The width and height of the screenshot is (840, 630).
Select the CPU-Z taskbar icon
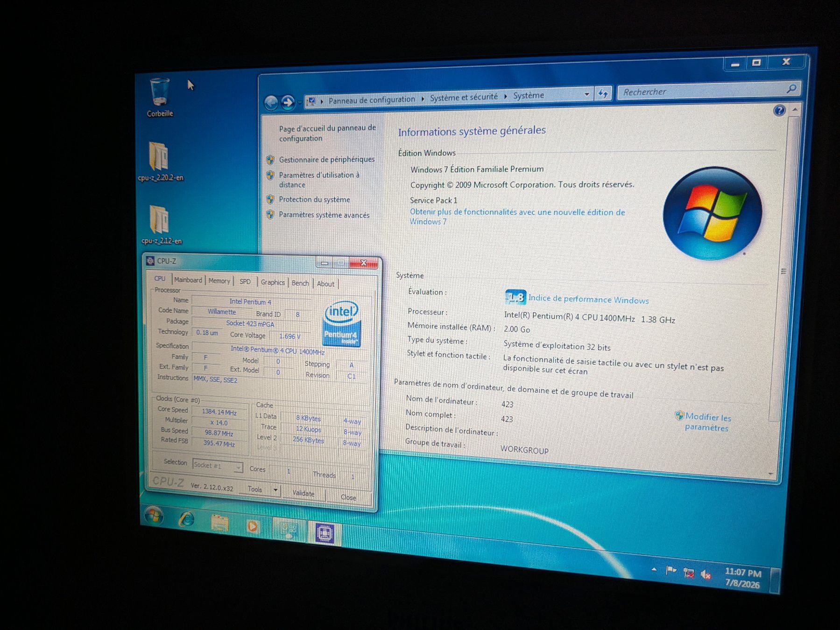point(325,533)
